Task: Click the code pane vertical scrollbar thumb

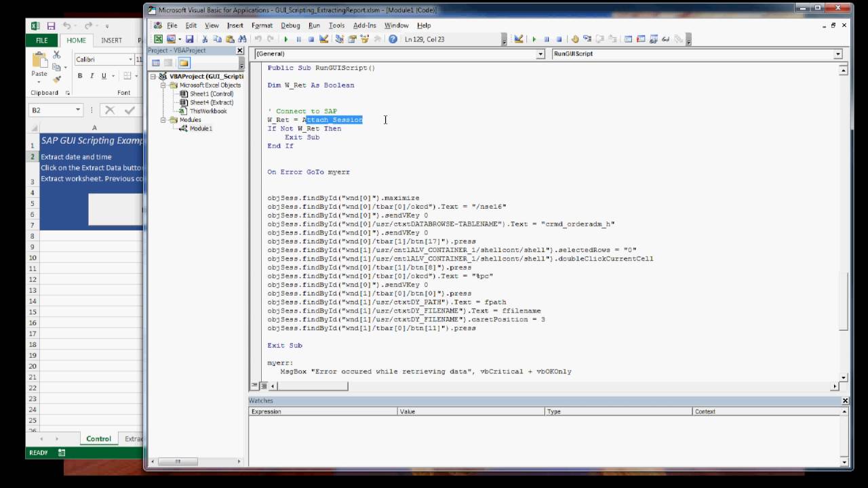Action: tap(844, 301)
